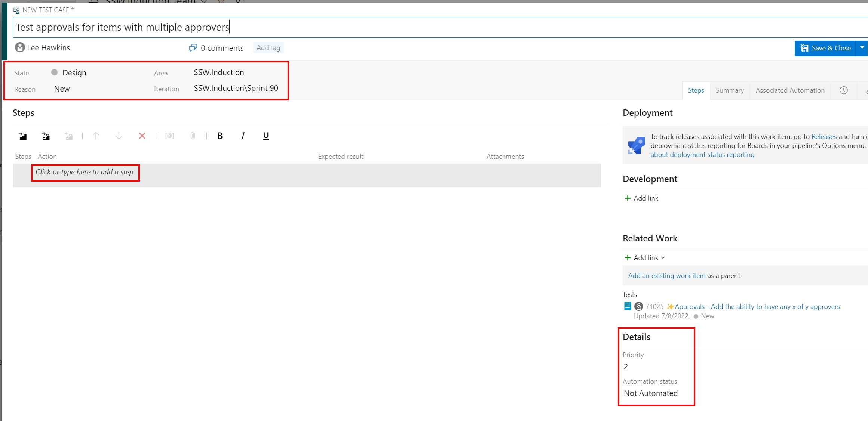The image size is (868, 421).
Task: Open the State Design dropdown field
Action: click(74, 73)
